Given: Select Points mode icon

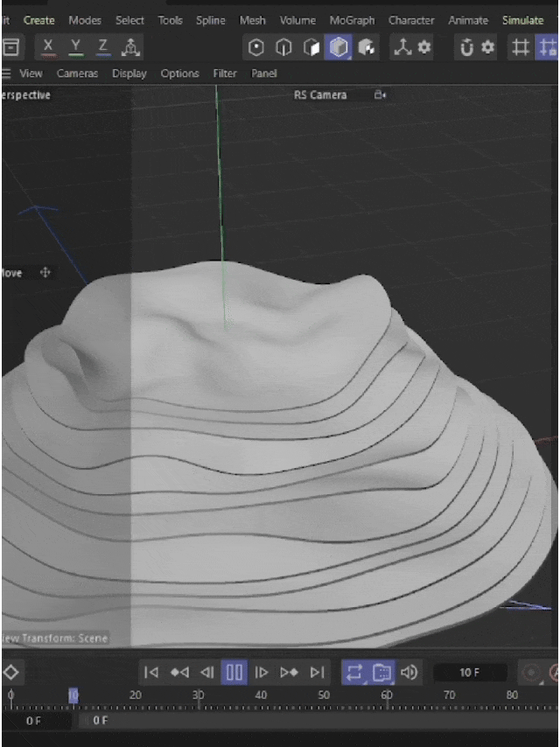Looking at the screenshot, I should click(256, 47).
